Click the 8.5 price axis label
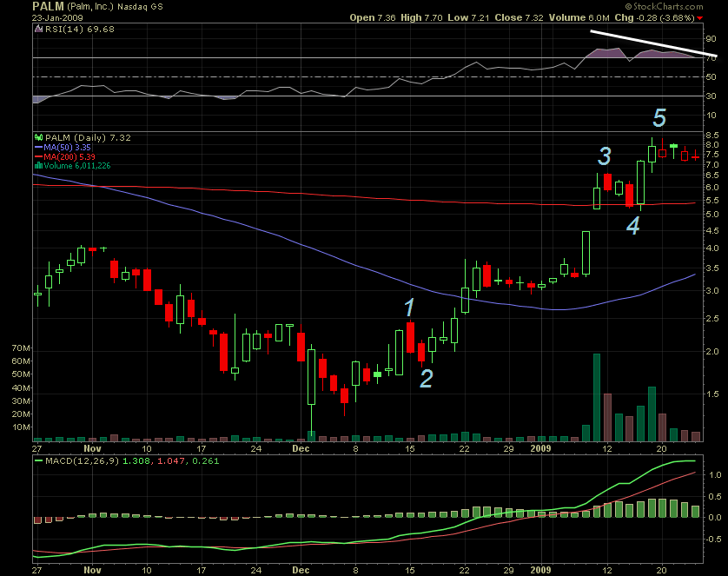Viewport: 728px width, 576px height. tap(712, 136)
